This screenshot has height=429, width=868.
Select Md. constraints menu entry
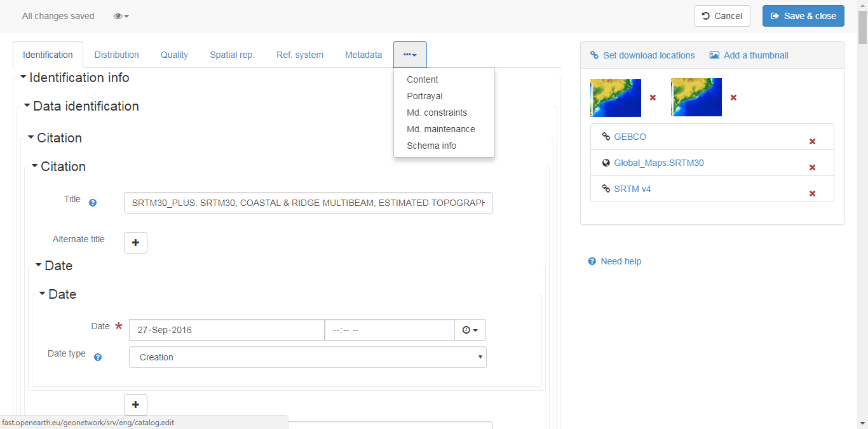437,112
